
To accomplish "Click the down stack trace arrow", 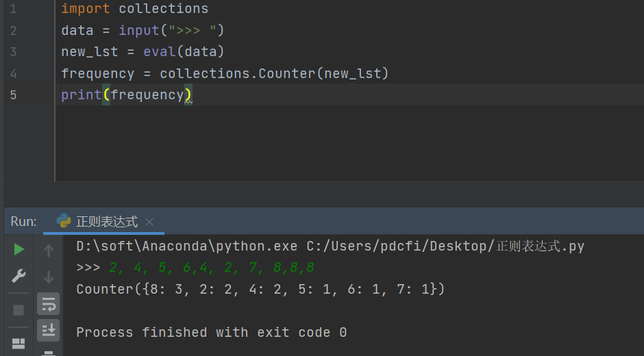I will (49, 277).
